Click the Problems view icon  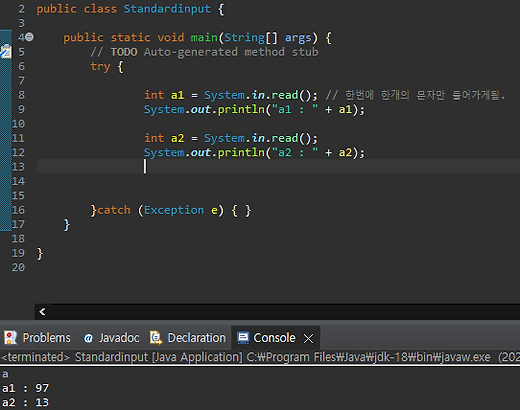10,338
